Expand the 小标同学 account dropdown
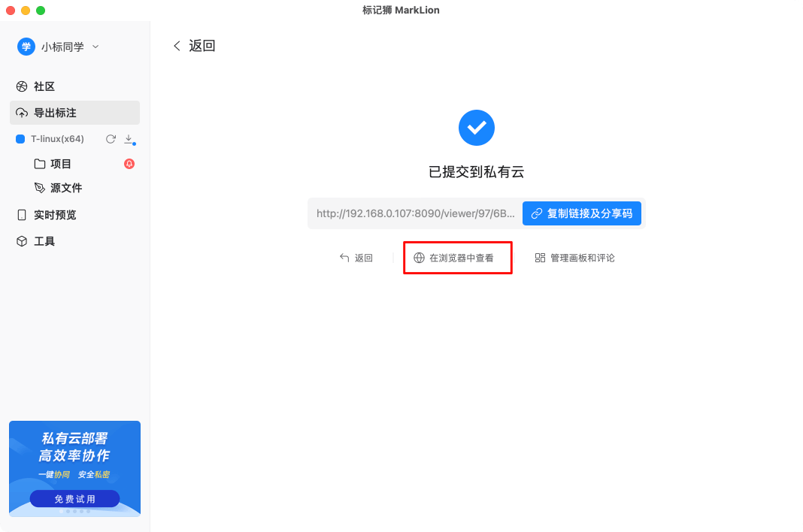 95,47
